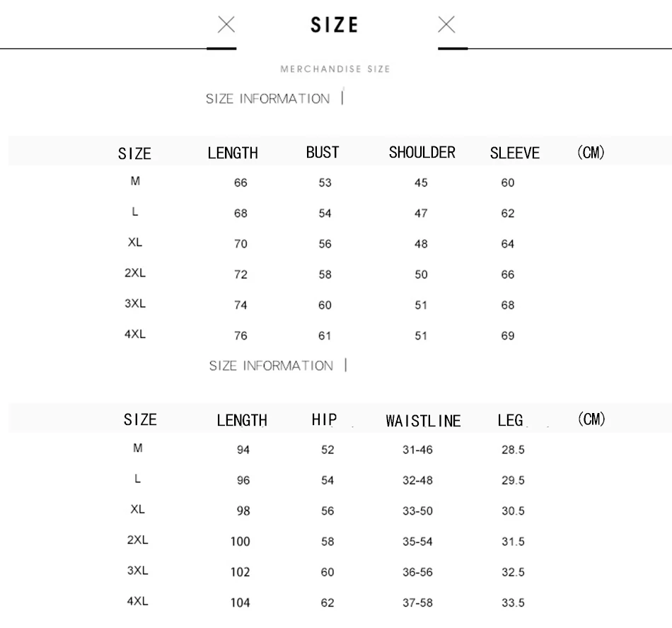Click the waistline value 31-46

417,449
